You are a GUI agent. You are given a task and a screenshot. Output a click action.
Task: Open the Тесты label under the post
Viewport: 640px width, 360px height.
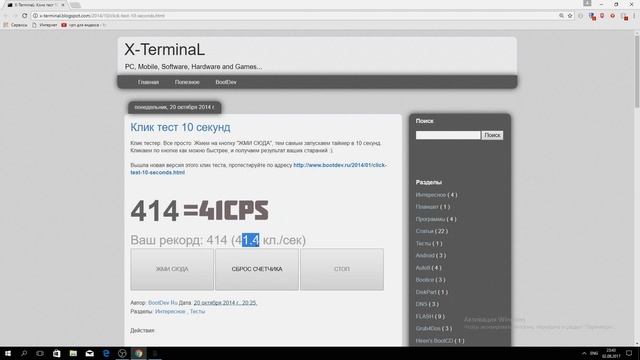(x=197, y=311)
